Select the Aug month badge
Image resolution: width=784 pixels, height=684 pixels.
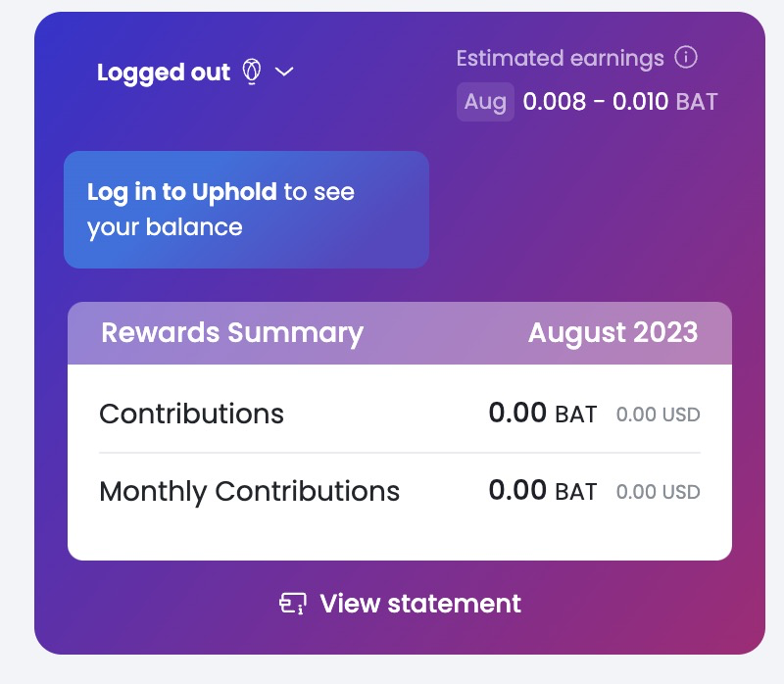tap(485, 101)
